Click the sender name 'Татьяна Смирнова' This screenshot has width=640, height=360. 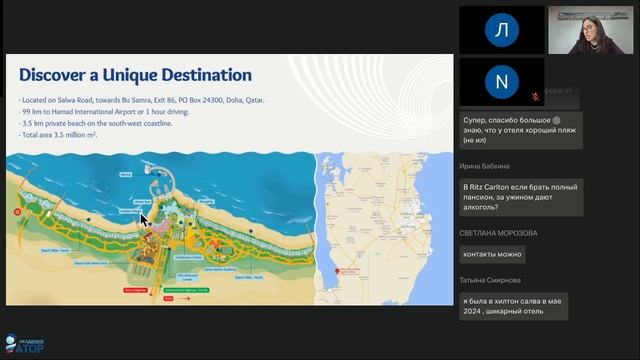click(490, 280)
